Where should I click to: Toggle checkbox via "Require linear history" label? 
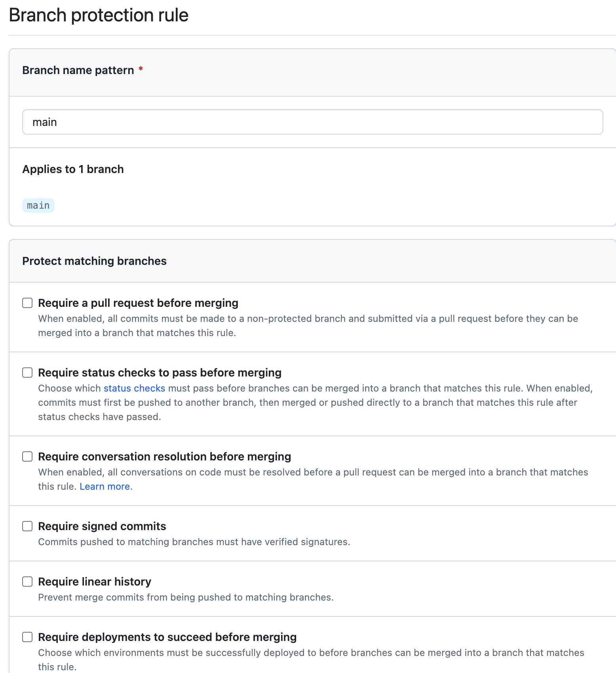(x=94, y=582)
